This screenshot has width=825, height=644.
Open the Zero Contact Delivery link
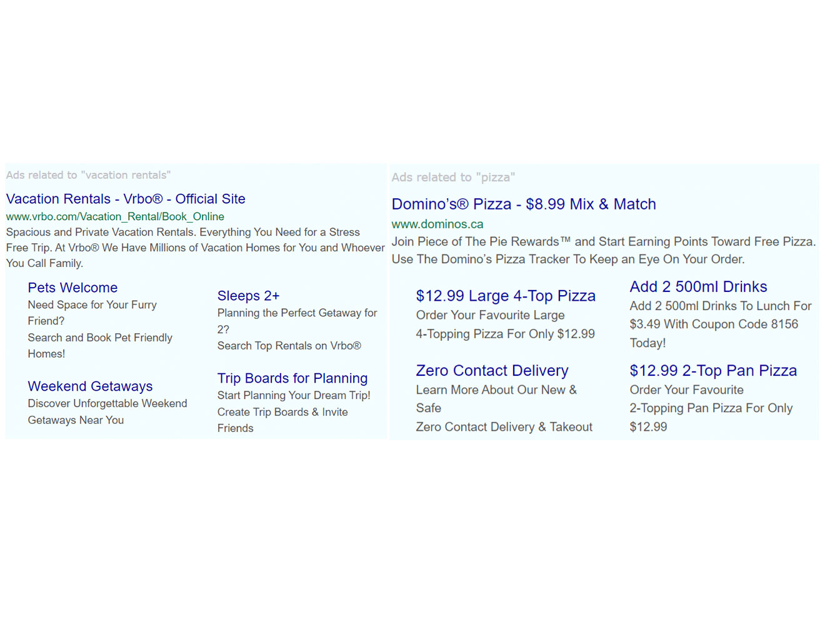point(492,371)
